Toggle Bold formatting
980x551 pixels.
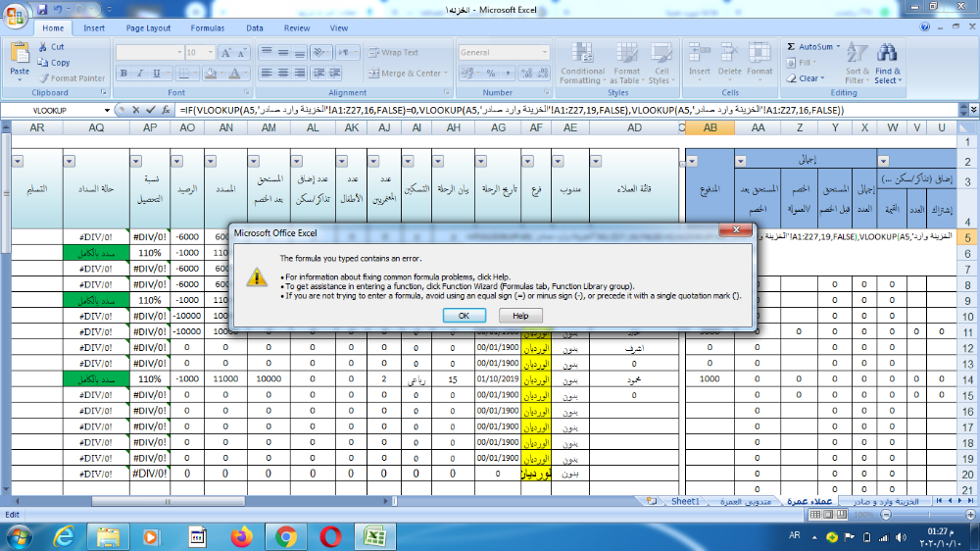(123, 74)
